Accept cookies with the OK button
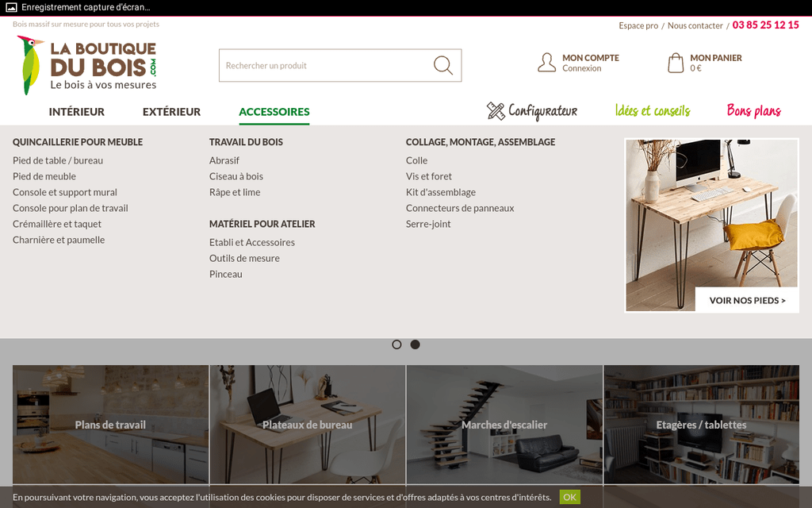This screenshot has width=812, height=508. 569,497
